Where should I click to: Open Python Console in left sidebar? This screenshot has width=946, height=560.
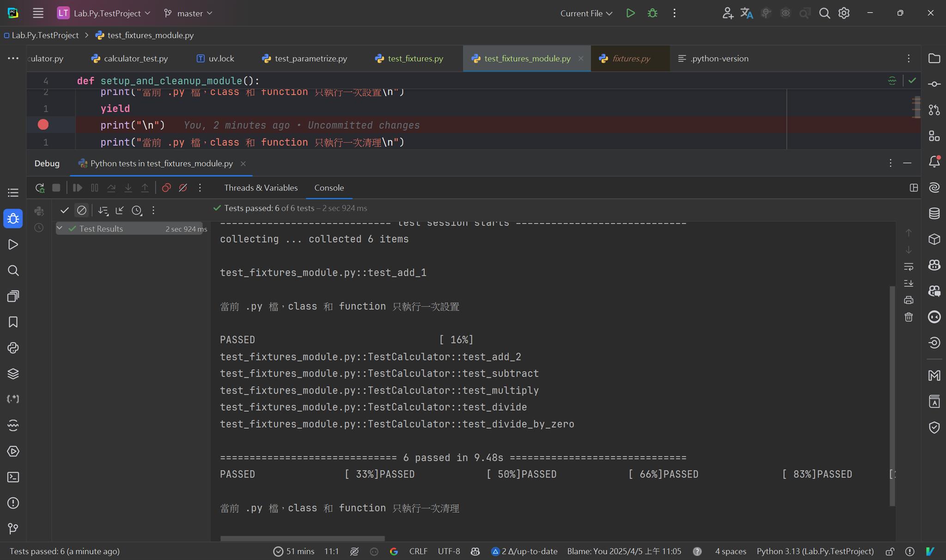click(13, 348)
